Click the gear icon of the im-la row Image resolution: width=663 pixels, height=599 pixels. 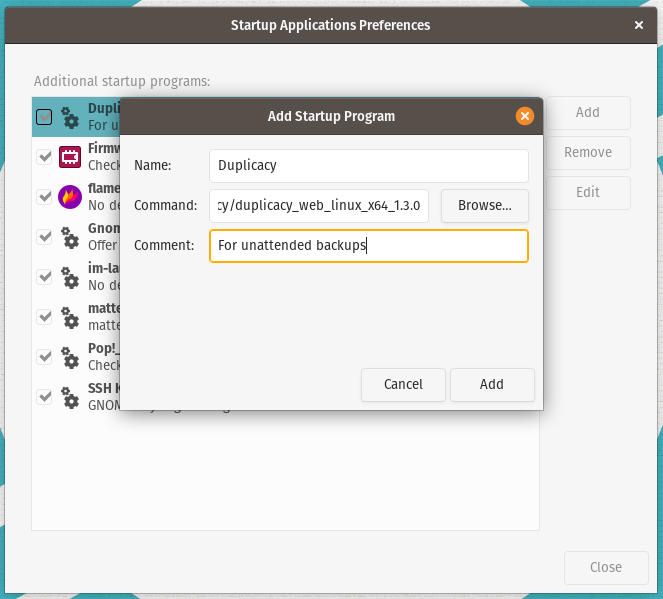(x=70, y=277)
